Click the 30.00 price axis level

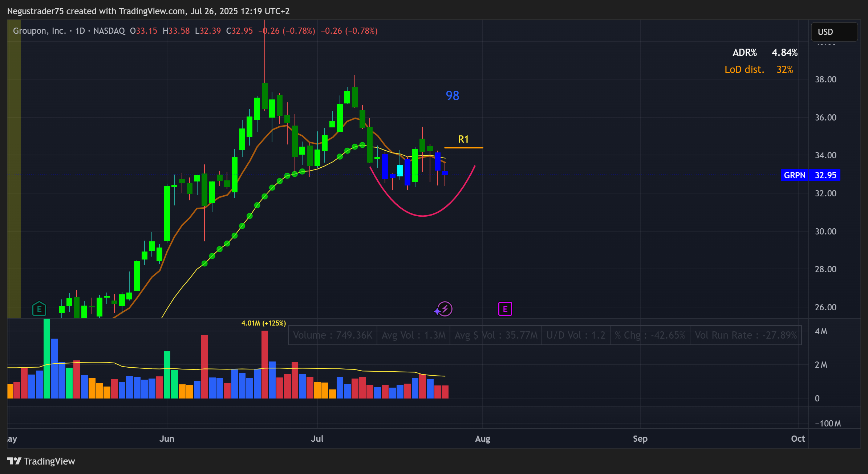pos(826,232)
